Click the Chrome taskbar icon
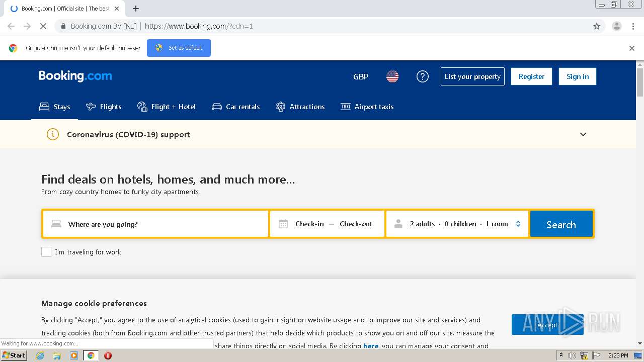The image size is (644, 362). pos(91,355)
